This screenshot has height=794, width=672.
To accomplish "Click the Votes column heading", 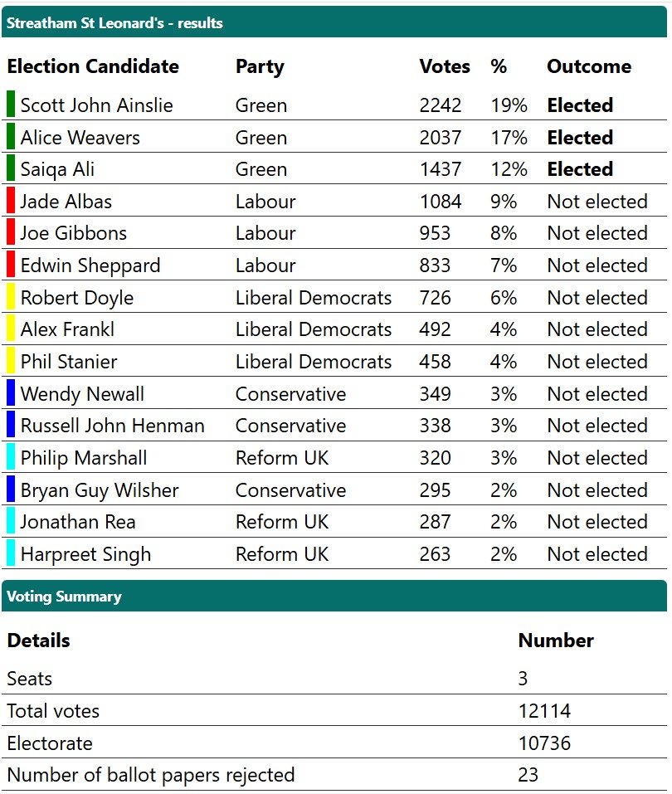I will coord(445,66).
